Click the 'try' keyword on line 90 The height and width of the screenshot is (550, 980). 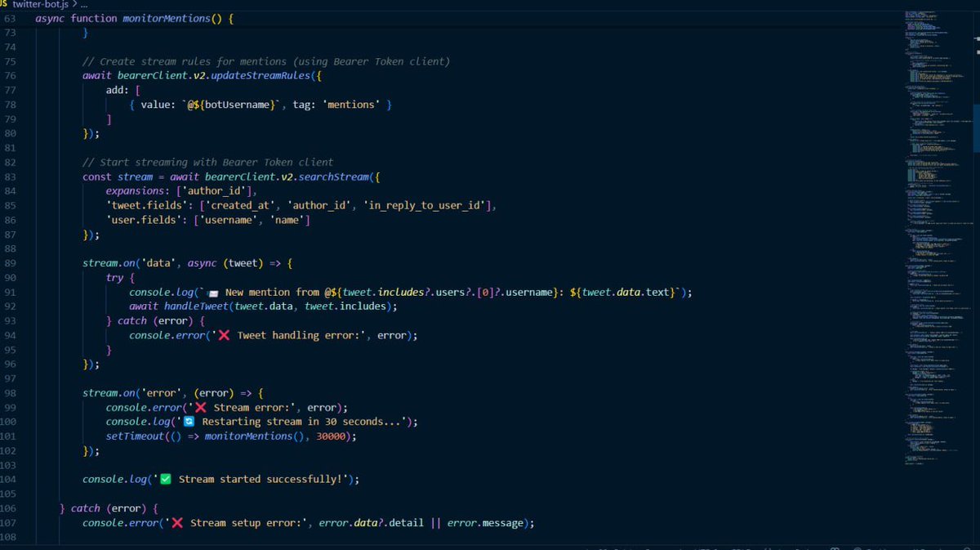(114, 278)
